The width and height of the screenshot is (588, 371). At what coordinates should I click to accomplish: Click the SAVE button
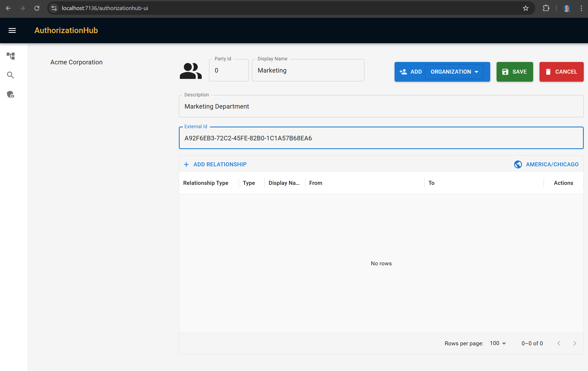515,72
